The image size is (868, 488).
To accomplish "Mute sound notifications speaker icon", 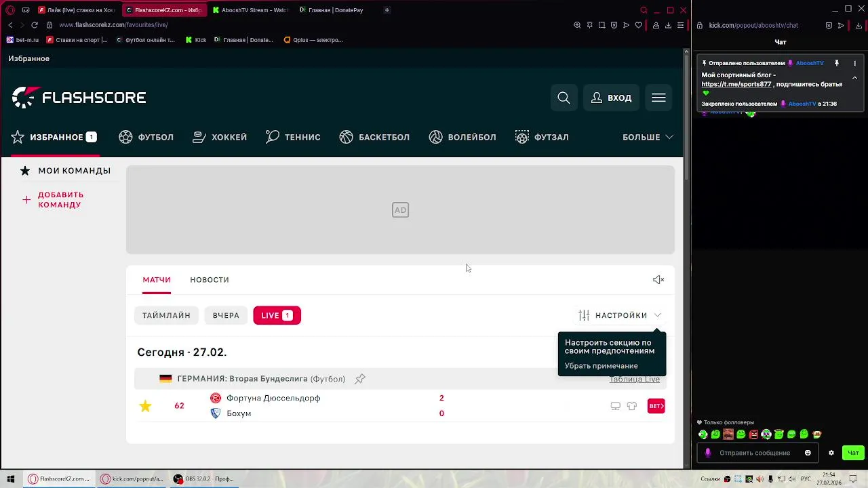I will pos(658,280).
